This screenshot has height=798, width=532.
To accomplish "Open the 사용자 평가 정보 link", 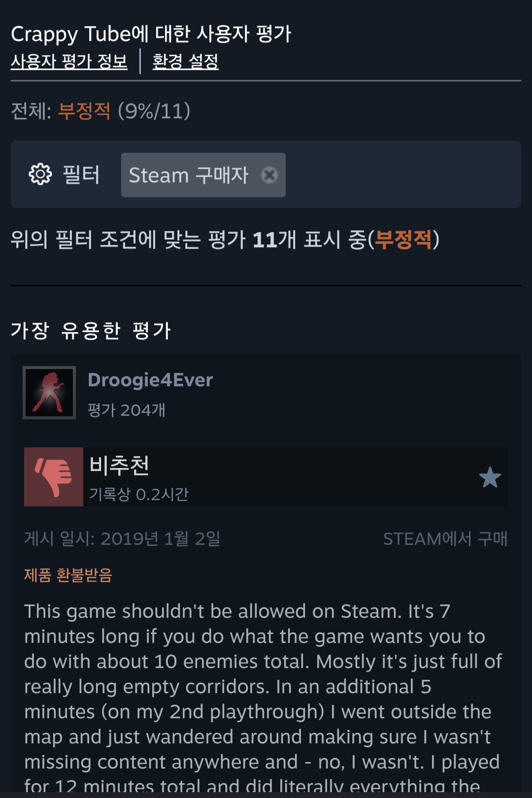I will [69, 61].
